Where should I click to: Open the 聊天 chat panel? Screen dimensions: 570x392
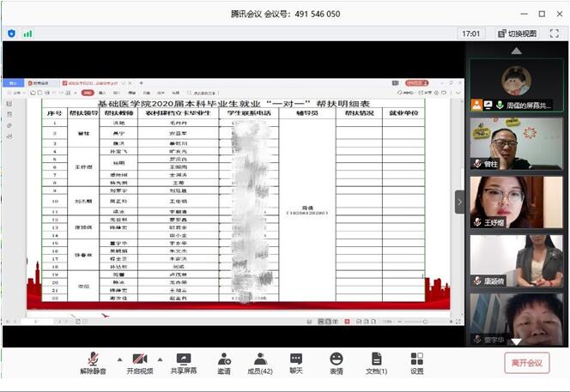[x=296, y=363]
